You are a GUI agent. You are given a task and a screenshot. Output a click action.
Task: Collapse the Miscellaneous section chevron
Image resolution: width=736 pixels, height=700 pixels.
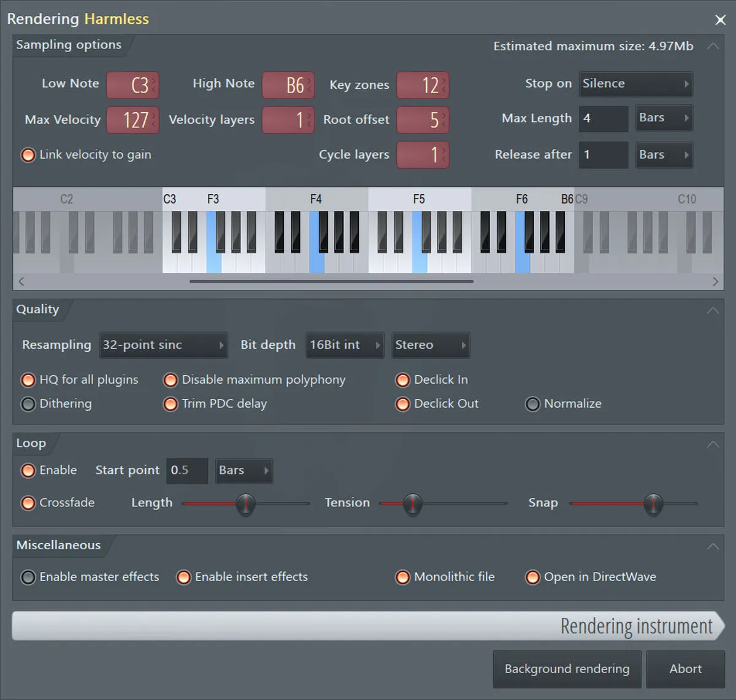click(x=712, y=546)
